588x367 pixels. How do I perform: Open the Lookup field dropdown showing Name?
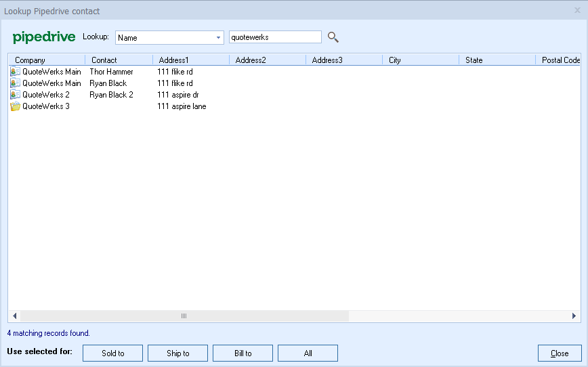click(x=218, y=38)
